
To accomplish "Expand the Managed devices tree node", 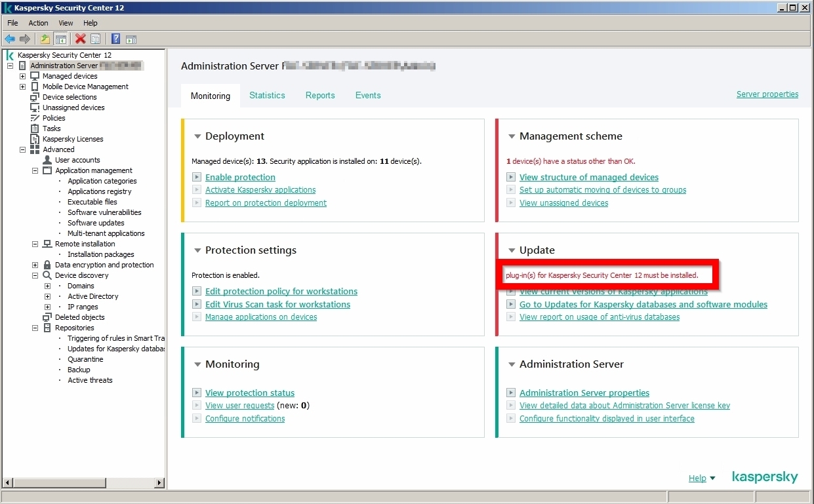I will 22,76.
